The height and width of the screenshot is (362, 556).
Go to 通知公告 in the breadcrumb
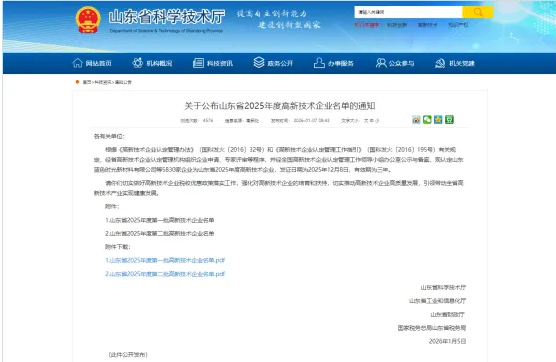(x=123, y=82)
